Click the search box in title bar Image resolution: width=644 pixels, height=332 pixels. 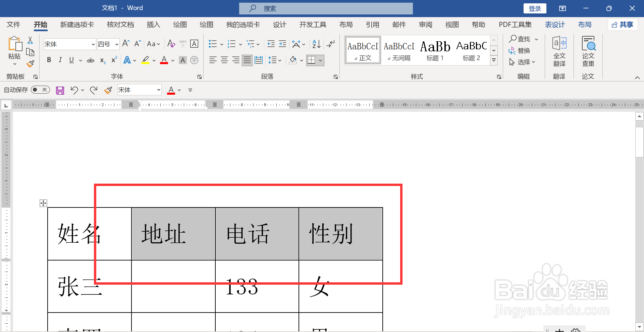(326, 8)
